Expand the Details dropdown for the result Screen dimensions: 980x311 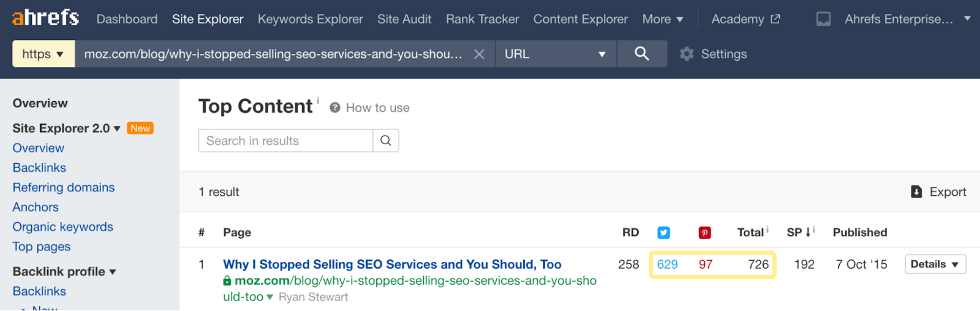(935, 264)
